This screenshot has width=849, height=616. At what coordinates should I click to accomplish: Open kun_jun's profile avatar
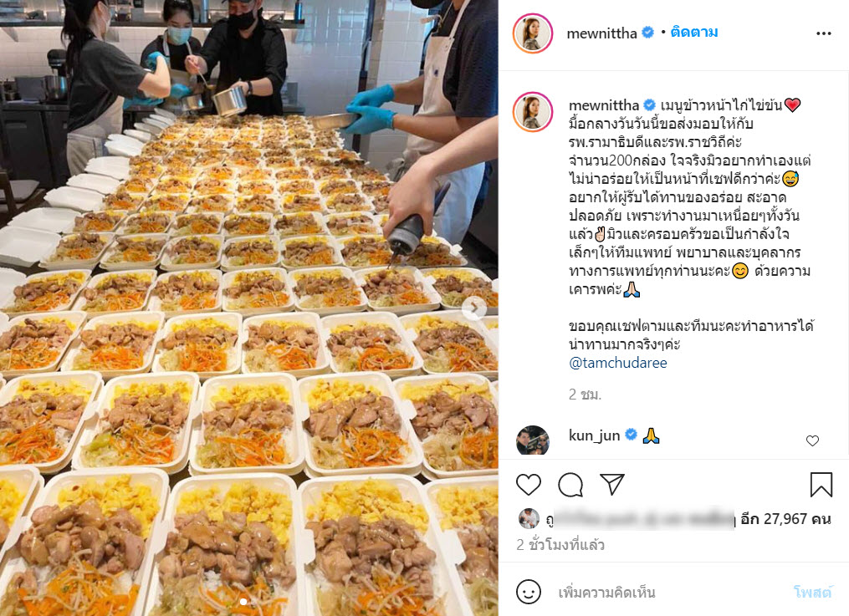point(533,440)
